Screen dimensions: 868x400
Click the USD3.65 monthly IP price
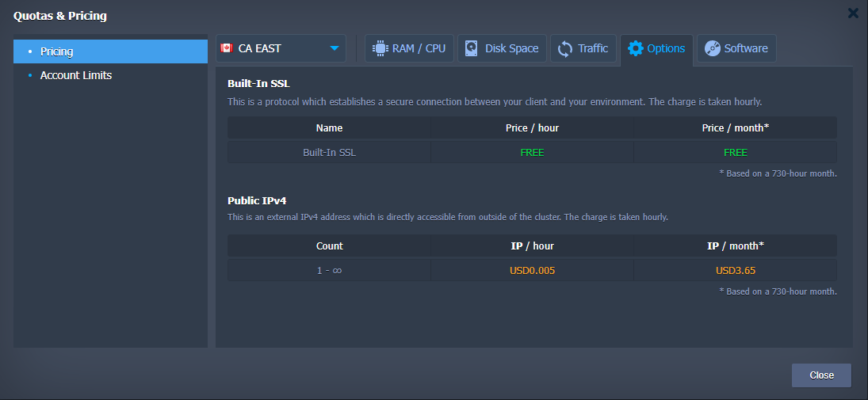(x=735, y=270)
